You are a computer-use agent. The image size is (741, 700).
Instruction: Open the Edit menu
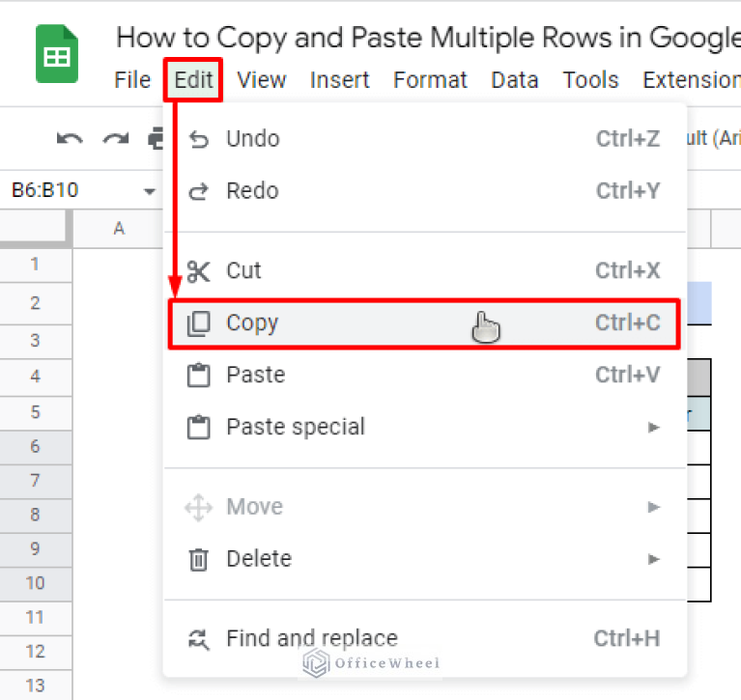(193, 80)
